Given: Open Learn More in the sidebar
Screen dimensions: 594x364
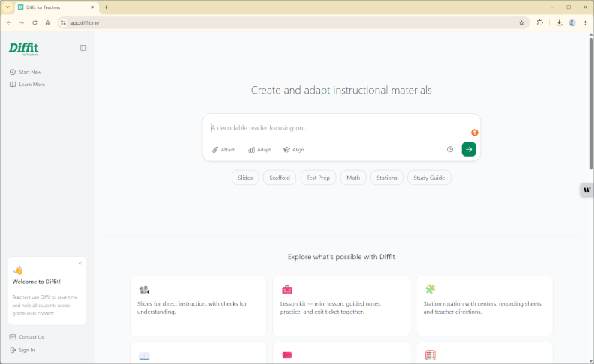Looking at the screenshot, I should 27,85.
